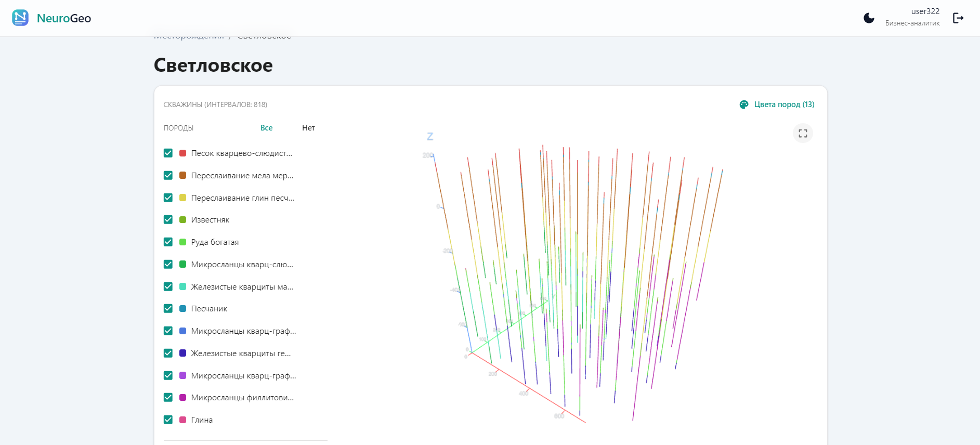Click Песчаник label text
Screen dimensions: 980x445
209,309
